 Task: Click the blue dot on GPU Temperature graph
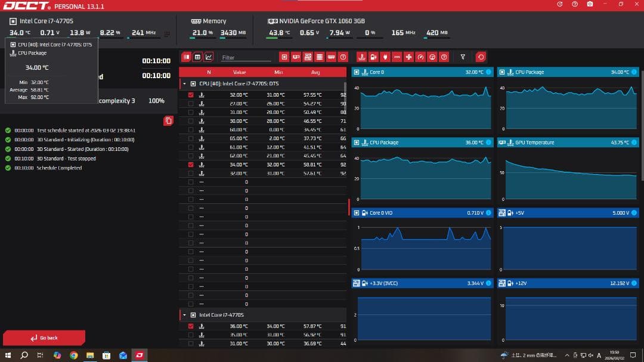[x=634, y=143]
